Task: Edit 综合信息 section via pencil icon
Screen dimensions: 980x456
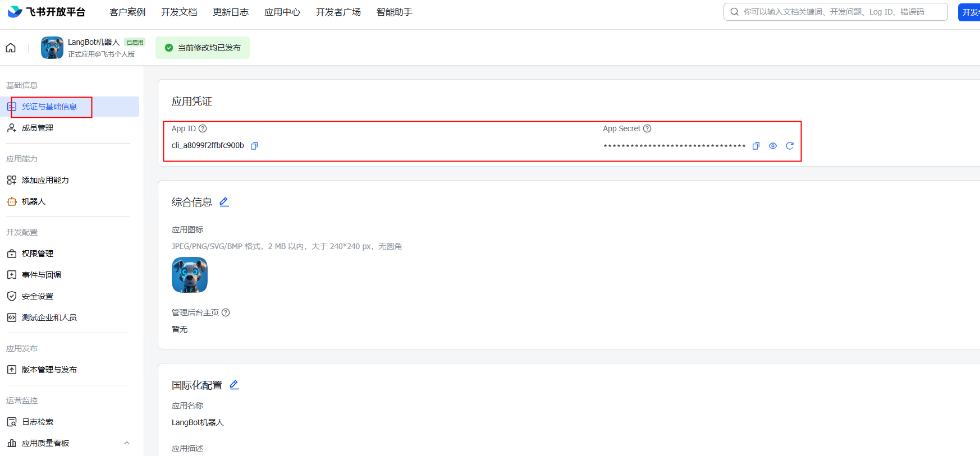Action: (224, 202)
